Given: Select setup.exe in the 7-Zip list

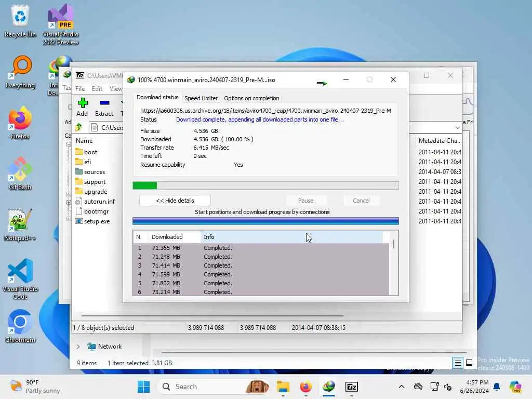Looking at the screenshot, I should pos(97,221).
